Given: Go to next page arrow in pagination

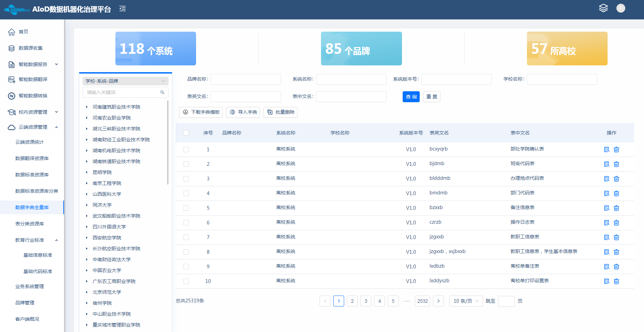Looking at the screenshot, I should 438,301.
